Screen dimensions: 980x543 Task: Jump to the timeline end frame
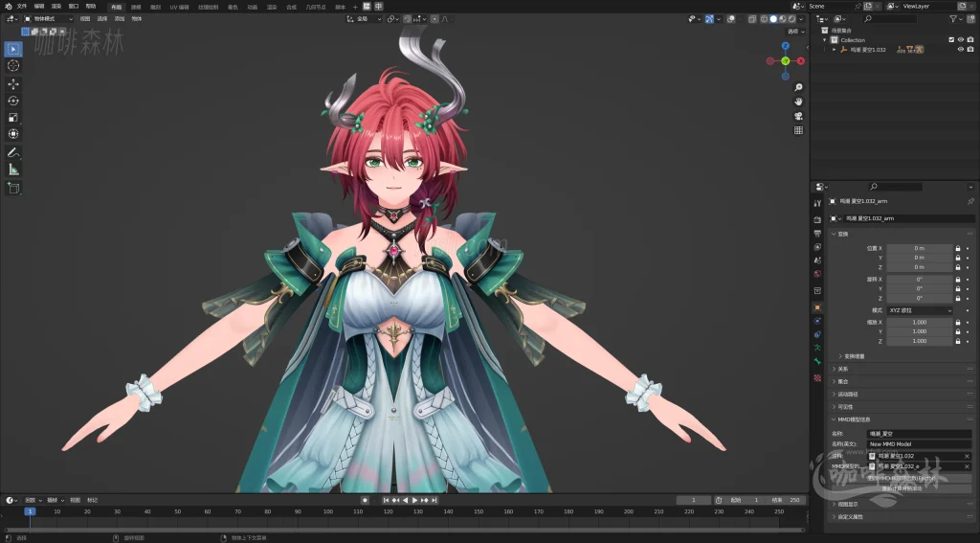pos(434,501)
